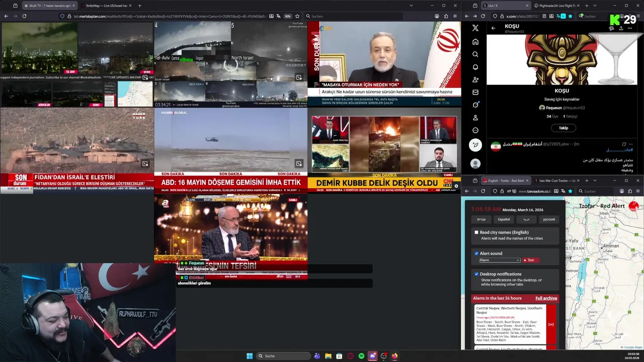Open tab list dropdown in tzevaadom window
This screenshot has width=644, height=362.
[595, 180]
